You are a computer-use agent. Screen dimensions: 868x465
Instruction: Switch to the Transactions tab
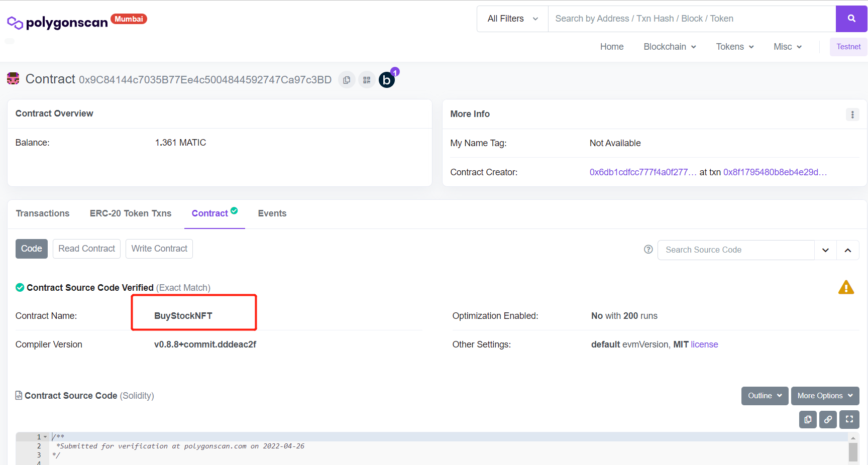tap(43, 213)
